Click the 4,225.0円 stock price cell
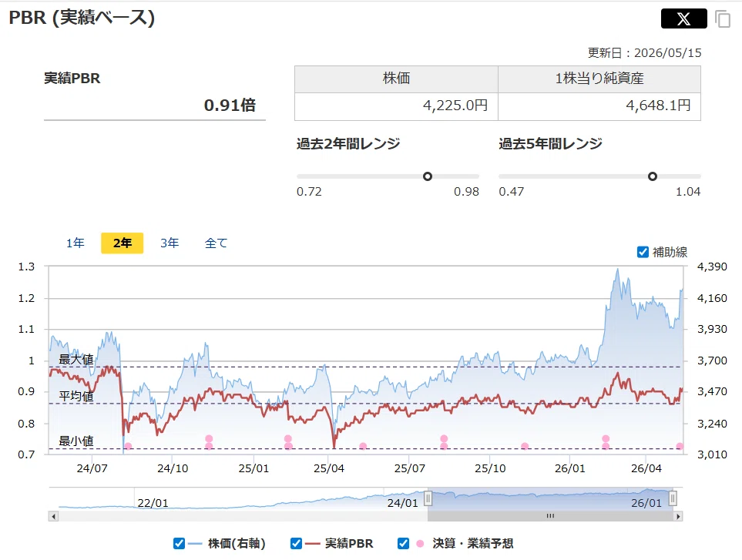This screenshot has width=742, height=560. tap(396, 106)
